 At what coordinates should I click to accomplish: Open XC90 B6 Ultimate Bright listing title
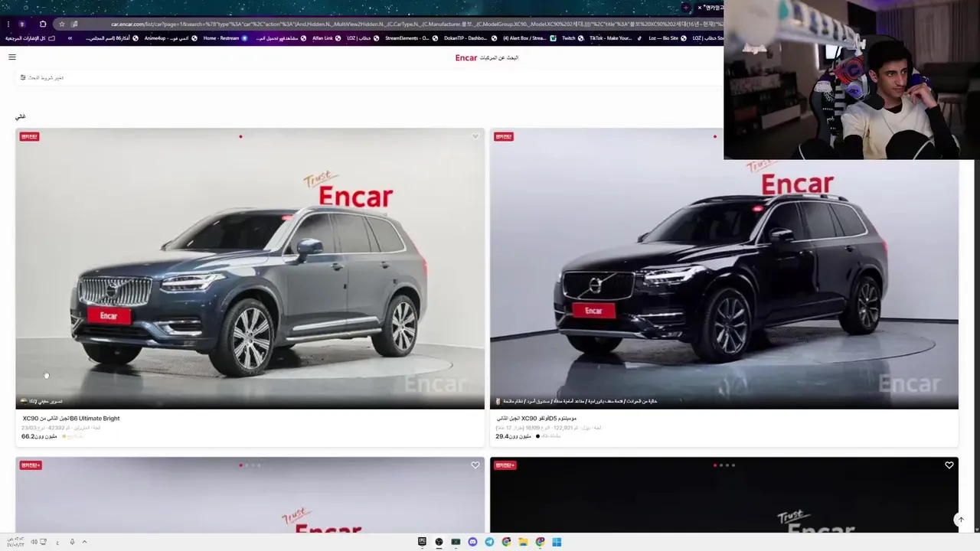pos(71,419)
